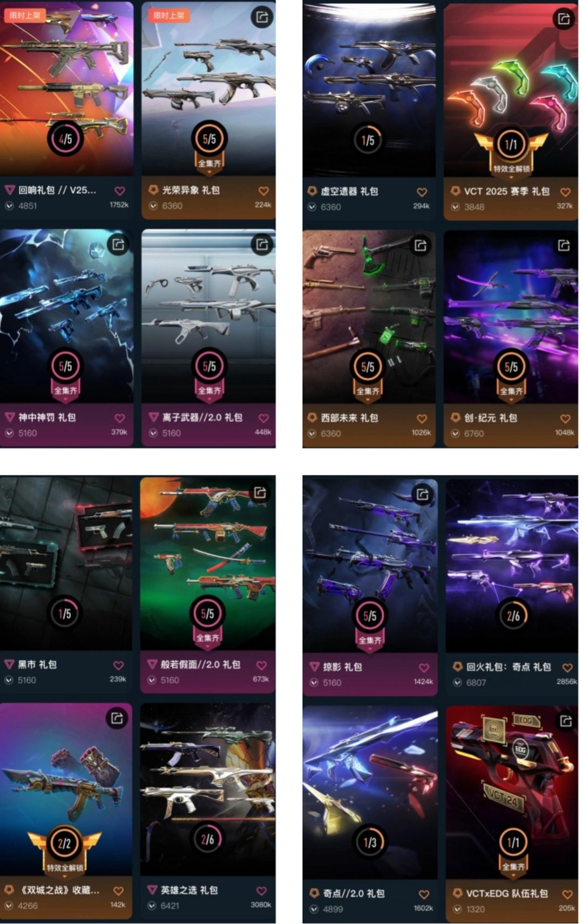Open the 离子武器//2.0 礼包 title

pyautogui.click(x=202, y=417)
